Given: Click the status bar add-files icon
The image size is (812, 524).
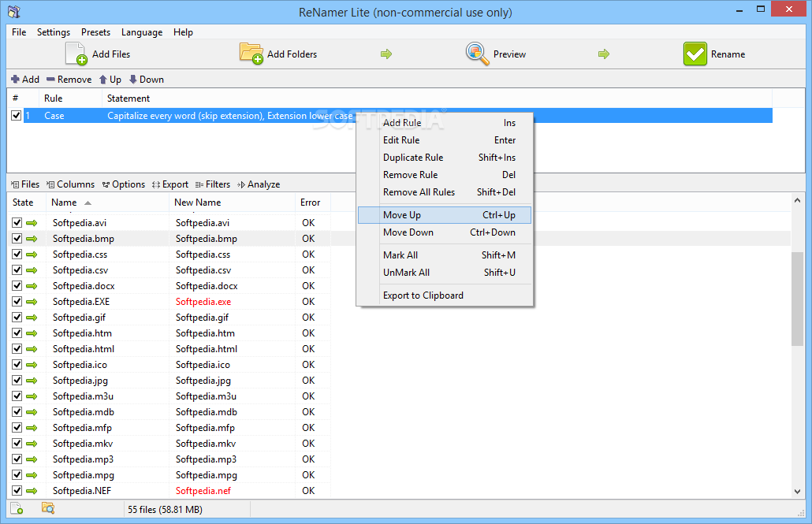Looking at the screenshot, I should click(x=17, y=509).
